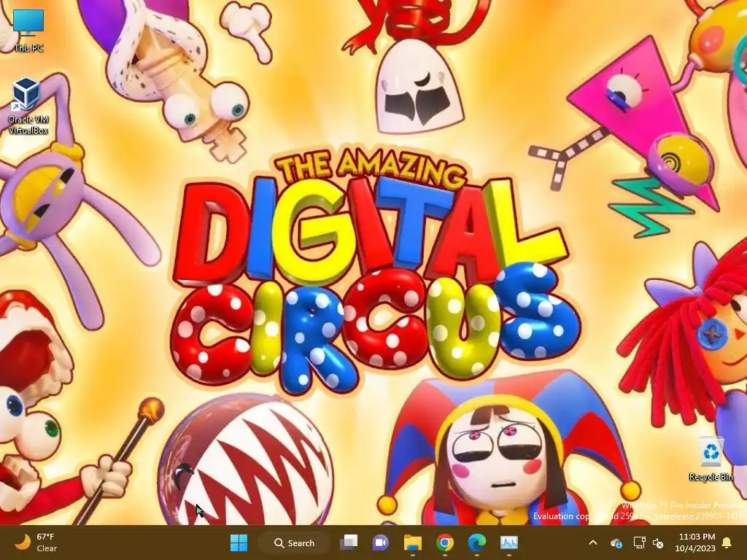The height and width of the screenshot is (560, 747).
Task: Open the weather widget showing 67°F Clear
Action: (x=36, y=542)
